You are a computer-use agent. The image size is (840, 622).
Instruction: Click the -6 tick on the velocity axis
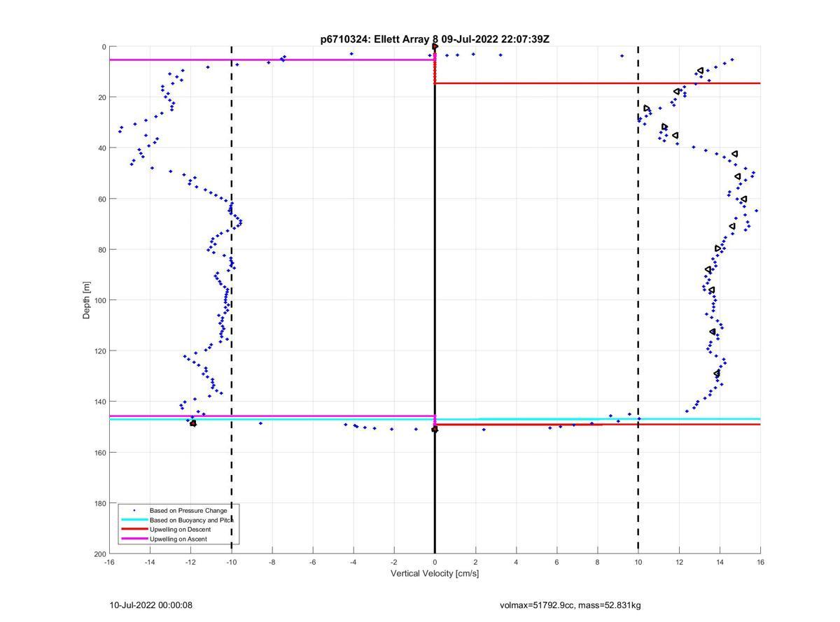click(313, 562)
